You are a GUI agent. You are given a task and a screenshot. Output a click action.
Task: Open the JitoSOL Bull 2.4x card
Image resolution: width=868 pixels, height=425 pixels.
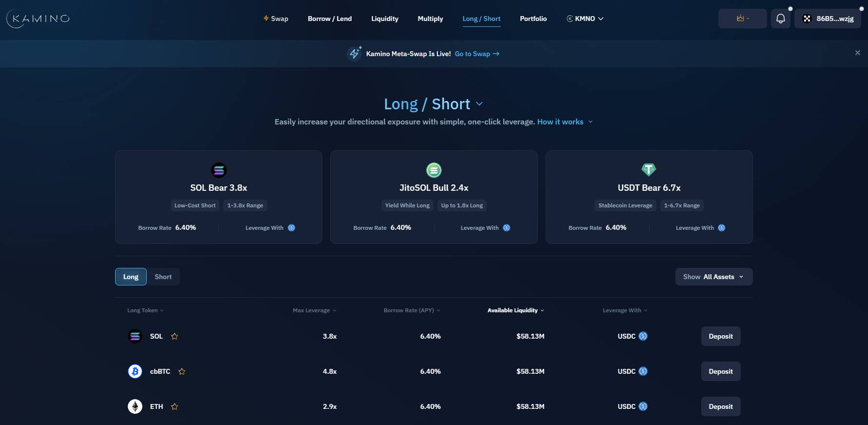[434, 197]
